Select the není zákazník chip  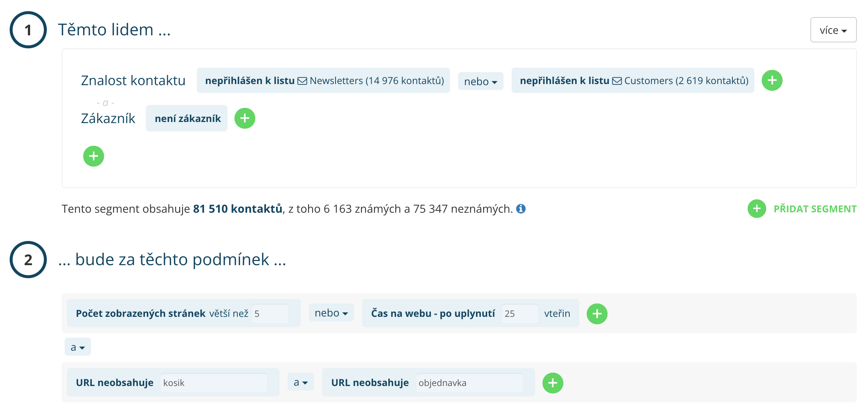pyautogui.click(x=187, y=118)
